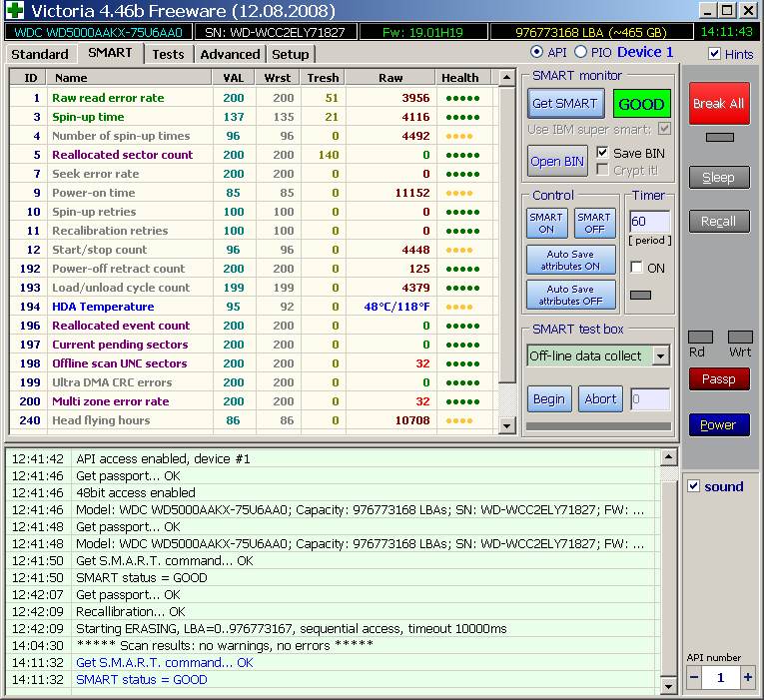The height and width of the screenshot is (700, 764).
Task: Select the HDA Temperature row
Action: (x=252, y=307)
